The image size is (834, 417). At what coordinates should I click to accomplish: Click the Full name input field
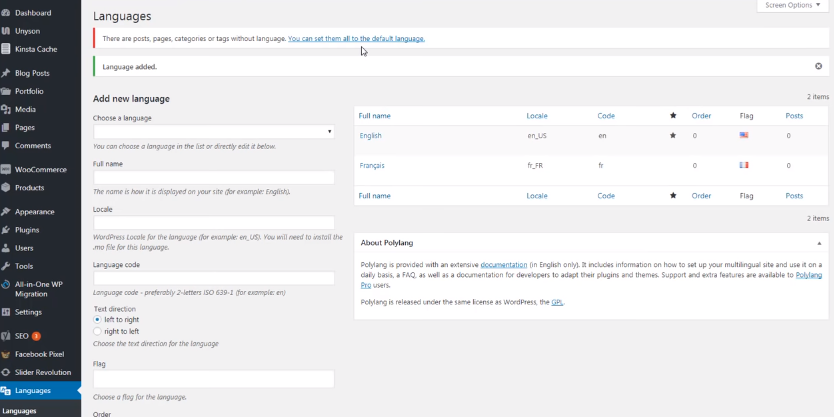tap(214, 177)
